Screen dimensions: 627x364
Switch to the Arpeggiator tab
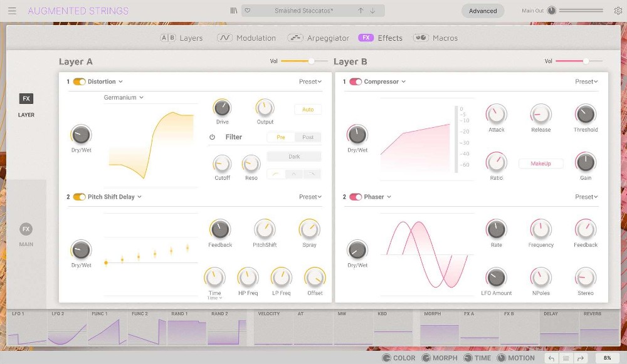(319, 38)
